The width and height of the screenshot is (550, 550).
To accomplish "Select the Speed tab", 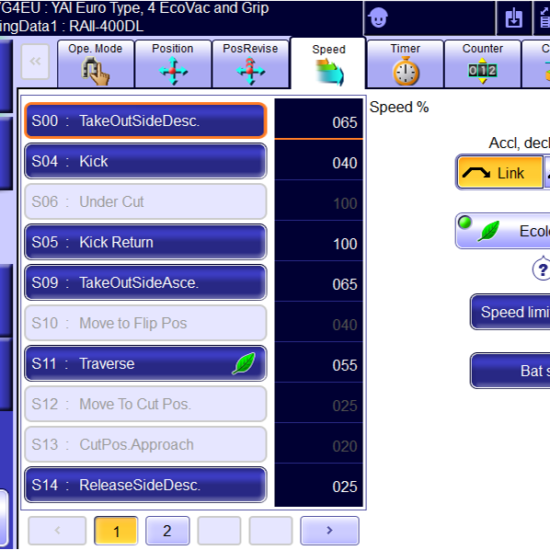I will [328, 64].
